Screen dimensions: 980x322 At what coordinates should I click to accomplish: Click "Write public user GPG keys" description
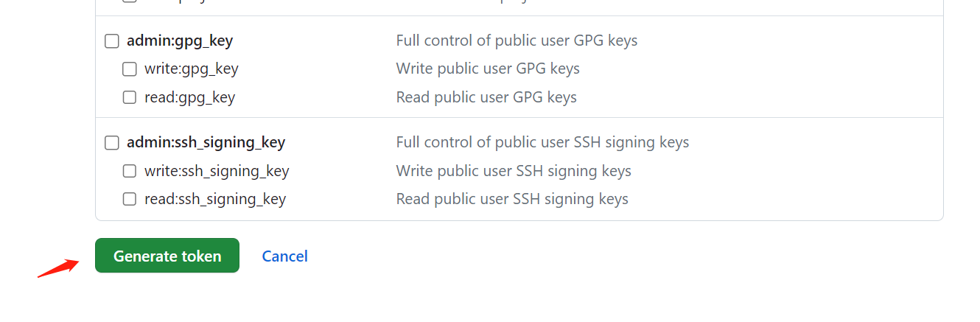(488, 69)
